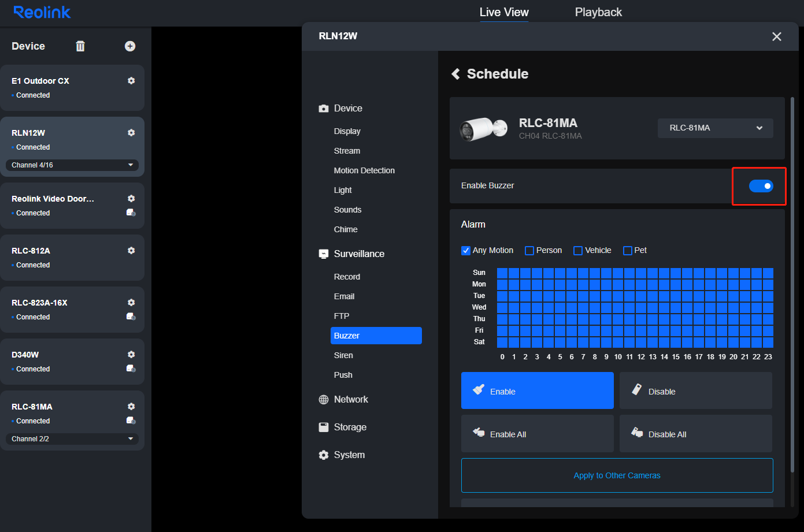The image size is (804, 532).
Task: Click status icon on D340W card
Action: point(131,369)
